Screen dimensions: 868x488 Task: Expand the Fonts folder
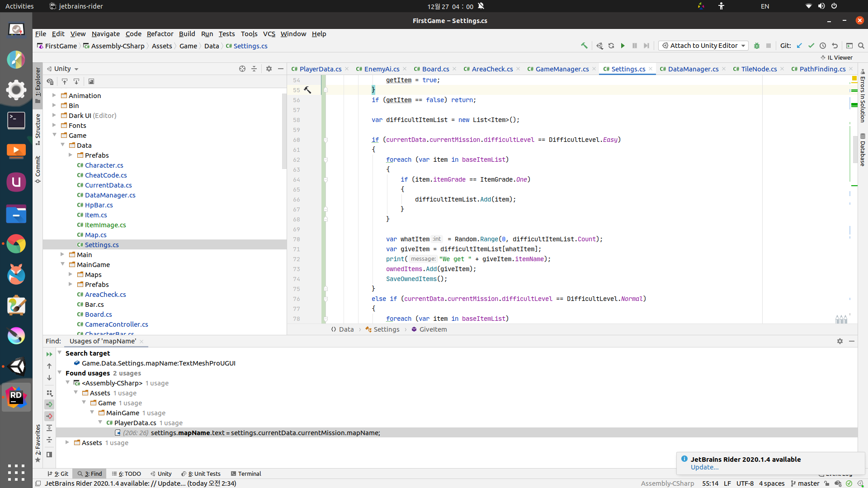54,125
